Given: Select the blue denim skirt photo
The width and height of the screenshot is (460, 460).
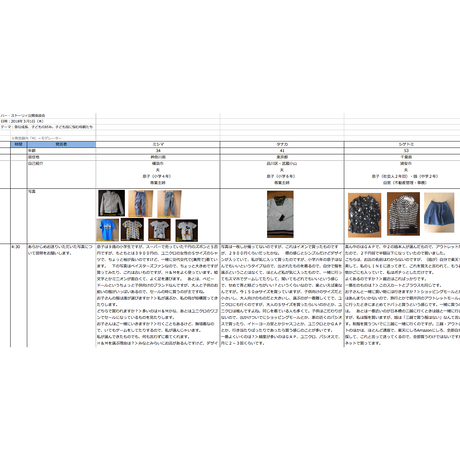Looking at the screenshot, I should coord(439,212).
